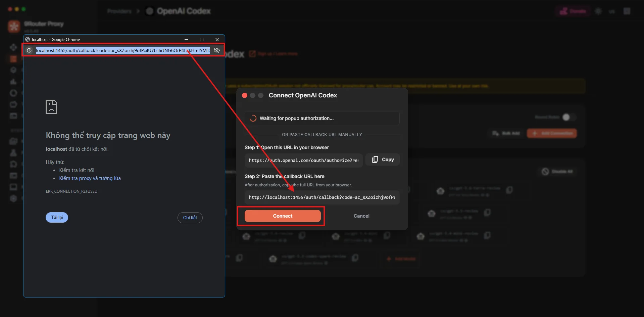Toggle the theme with the sun icon
Viewport: 644px width, 317px height.
(598, 11)
